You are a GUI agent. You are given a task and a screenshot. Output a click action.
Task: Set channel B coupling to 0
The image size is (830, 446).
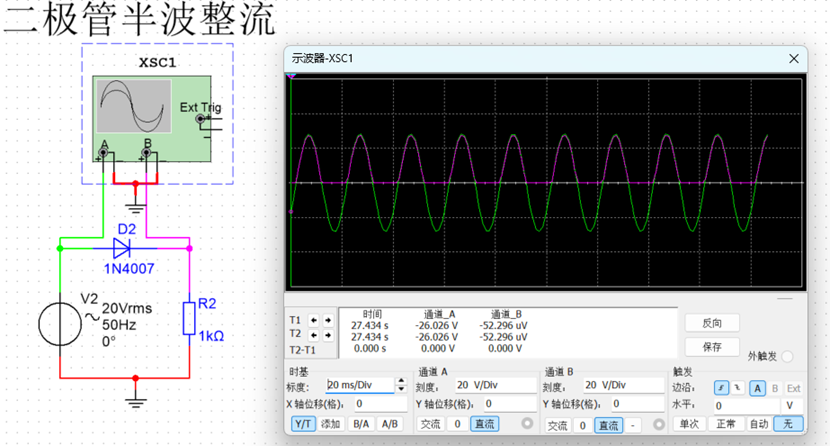point(582,425)
